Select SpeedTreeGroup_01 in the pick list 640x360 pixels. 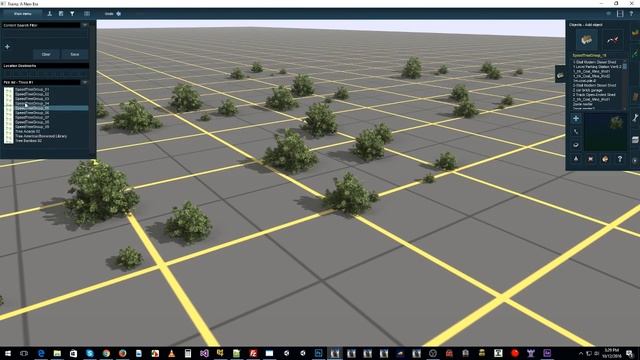32,89
